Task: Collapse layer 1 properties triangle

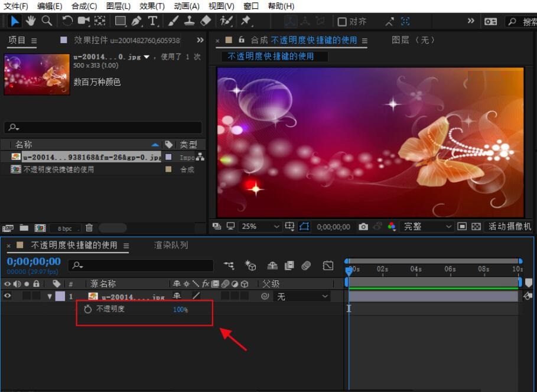Action: tap(50, 296)
